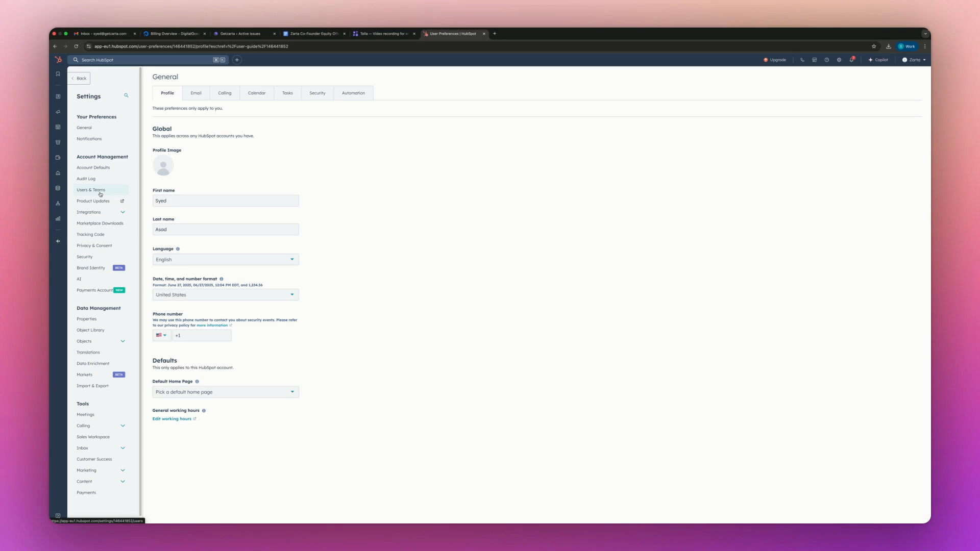Open Data Management database icon in left rail

(x=58, y=188)
